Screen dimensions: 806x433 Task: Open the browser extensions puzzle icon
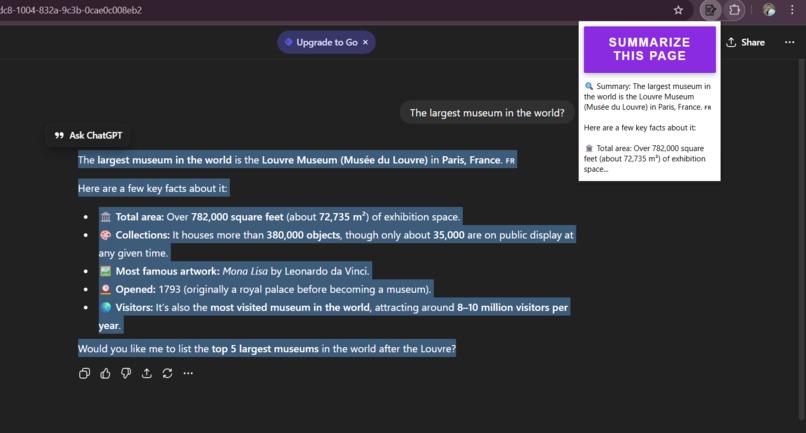(735, 10)
